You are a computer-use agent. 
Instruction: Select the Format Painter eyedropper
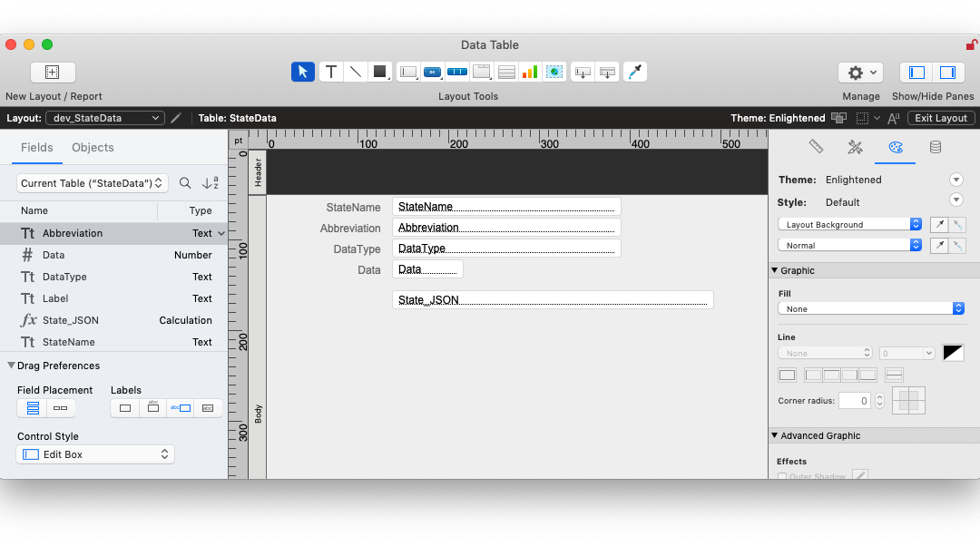635,72
